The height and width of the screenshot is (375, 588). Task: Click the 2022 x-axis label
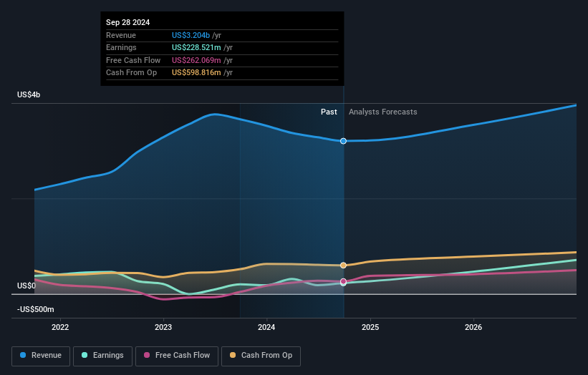point(60,327)
